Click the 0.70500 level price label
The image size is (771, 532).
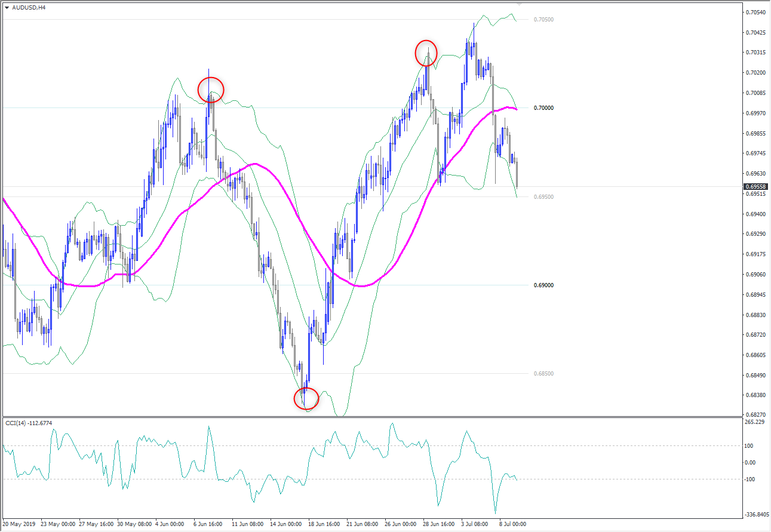tap(543, 20)
